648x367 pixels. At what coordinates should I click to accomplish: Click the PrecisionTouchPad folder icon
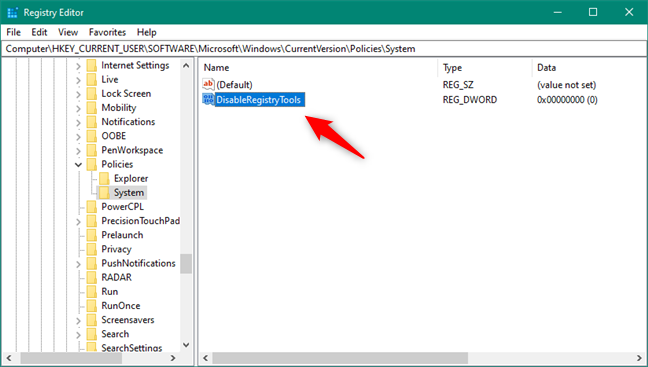[x=92, y=221]
